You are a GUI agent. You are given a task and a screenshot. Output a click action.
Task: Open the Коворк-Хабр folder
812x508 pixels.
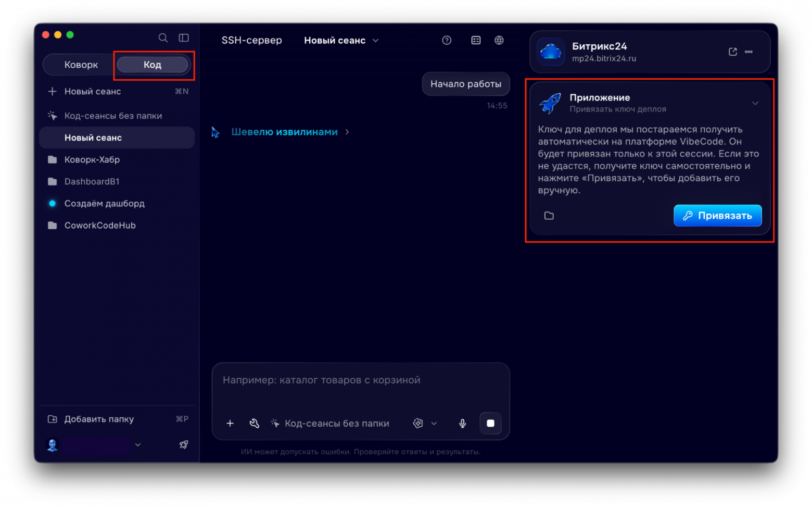[117, 159]
